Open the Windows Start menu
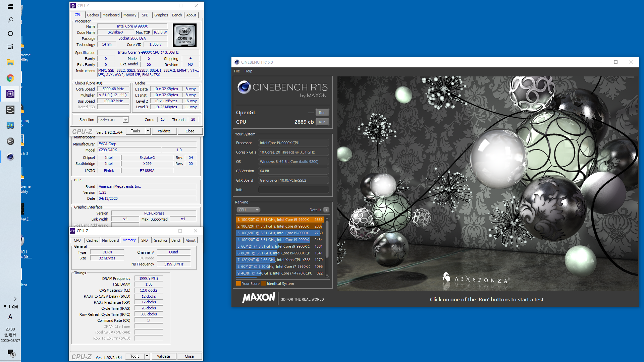This screenshot has width=644, height=362. click(10, 7)
